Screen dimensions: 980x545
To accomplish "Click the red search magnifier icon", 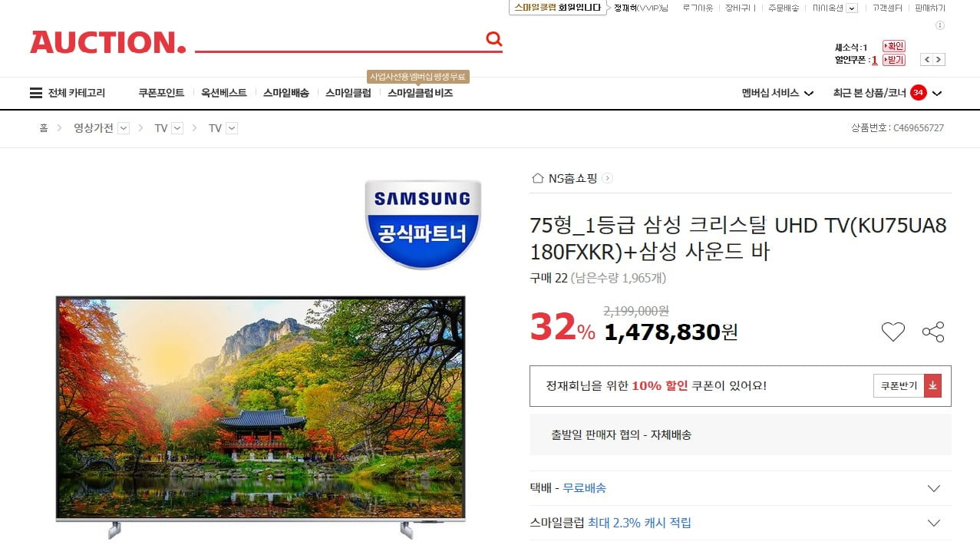I will pos(493,39).
